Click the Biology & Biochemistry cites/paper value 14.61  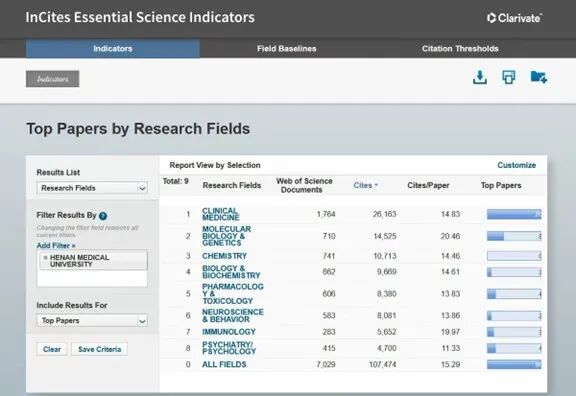[x=450, y=272]
